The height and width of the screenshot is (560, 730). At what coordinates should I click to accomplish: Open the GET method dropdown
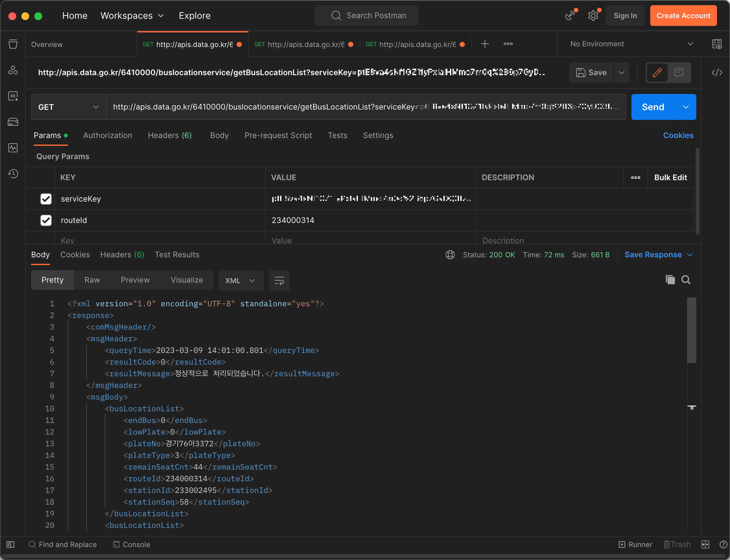pyautogui.click(x=68, y=107)
